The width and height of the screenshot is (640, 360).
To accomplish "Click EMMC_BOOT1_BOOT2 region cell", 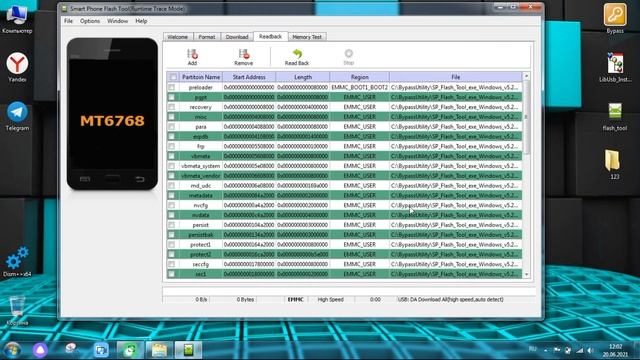I will point(360,87).
